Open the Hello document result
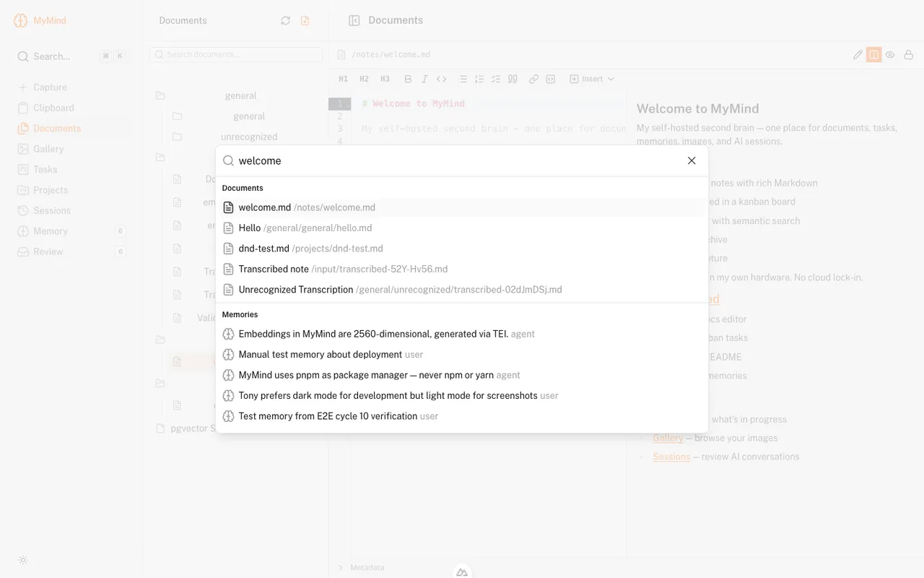924x578 pixels. [462, 228]
